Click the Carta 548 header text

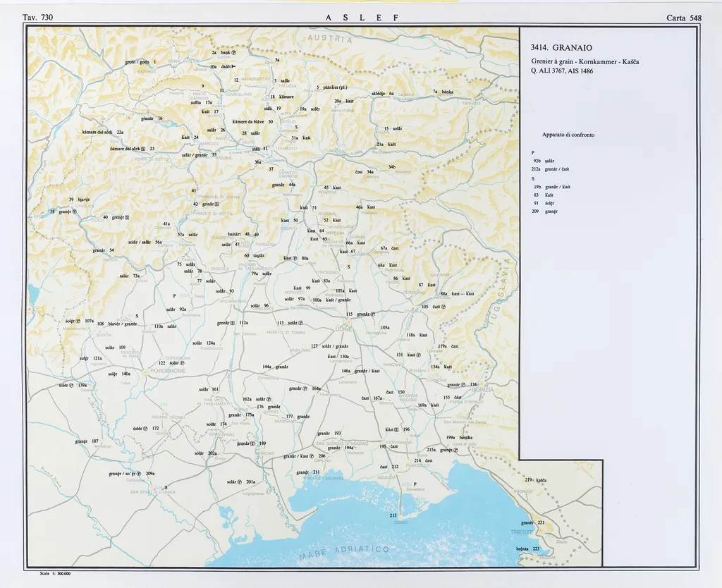coord(683,18)
